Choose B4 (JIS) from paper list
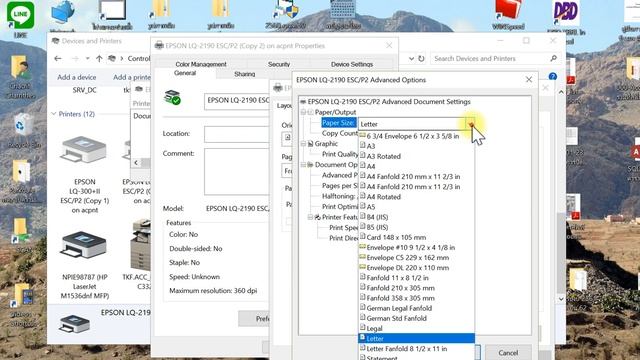This screenshot has height=360, width=640. pos(377,217)
